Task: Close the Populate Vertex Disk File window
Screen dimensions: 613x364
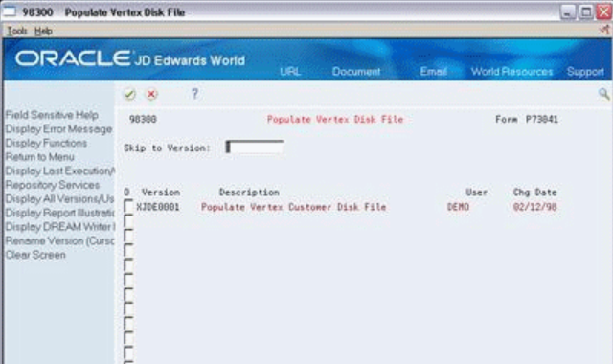Action: coord(603,12)
